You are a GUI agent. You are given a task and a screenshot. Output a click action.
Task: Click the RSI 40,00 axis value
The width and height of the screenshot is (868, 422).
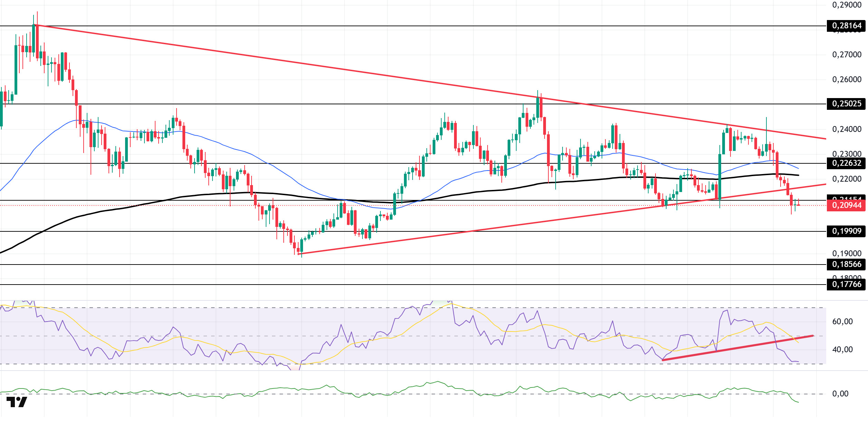click(842, 350)
